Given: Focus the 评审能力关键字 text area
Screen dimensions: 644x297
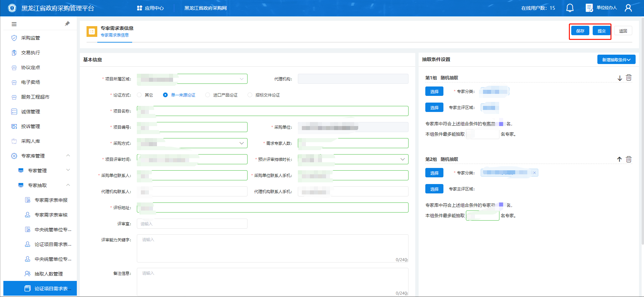Looking at the screenshot, I should pyautogui.click(x=273, y=248).
